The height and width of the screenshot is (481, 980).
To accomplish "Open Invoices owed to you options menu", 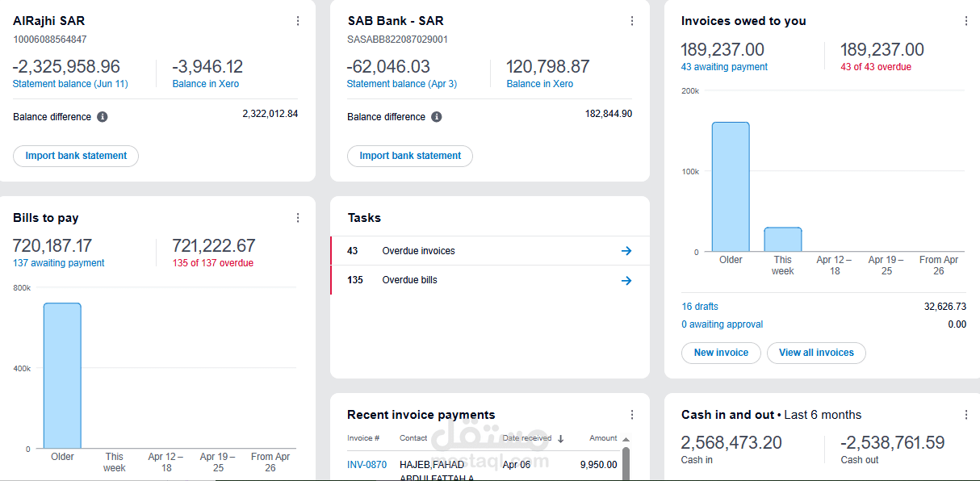I will 966,21.
